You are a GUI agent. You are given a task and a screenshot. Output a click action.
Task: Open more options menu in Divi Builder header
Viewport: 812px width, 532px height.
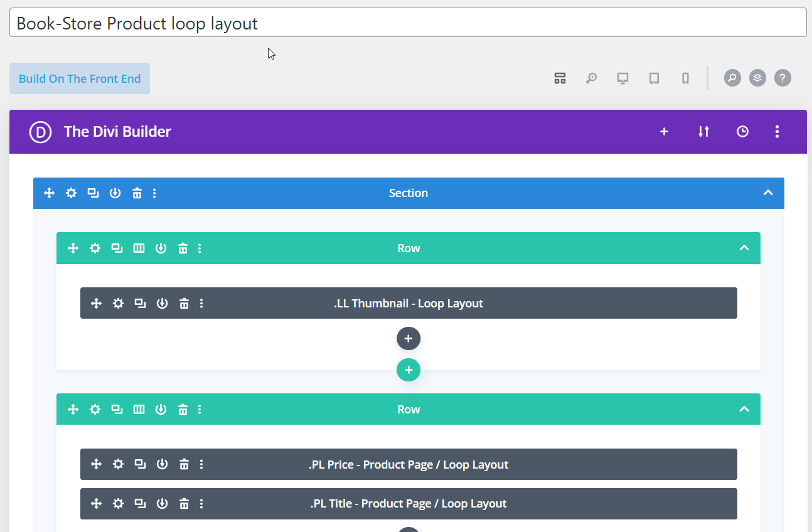pos(777,132)
